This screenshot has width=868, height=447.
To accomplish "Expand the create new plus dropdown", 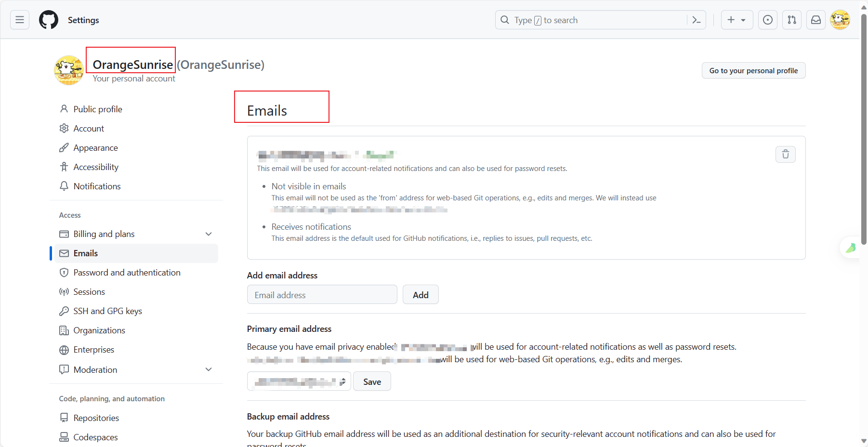I will pyautogui.click(x=737, y=20).
